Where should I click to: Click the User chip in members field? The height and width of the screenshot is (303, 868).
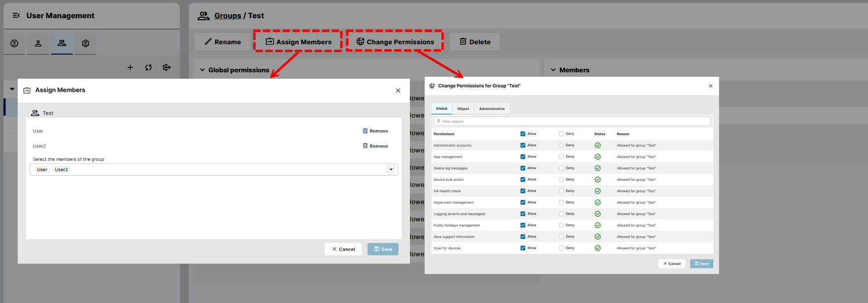42,170
